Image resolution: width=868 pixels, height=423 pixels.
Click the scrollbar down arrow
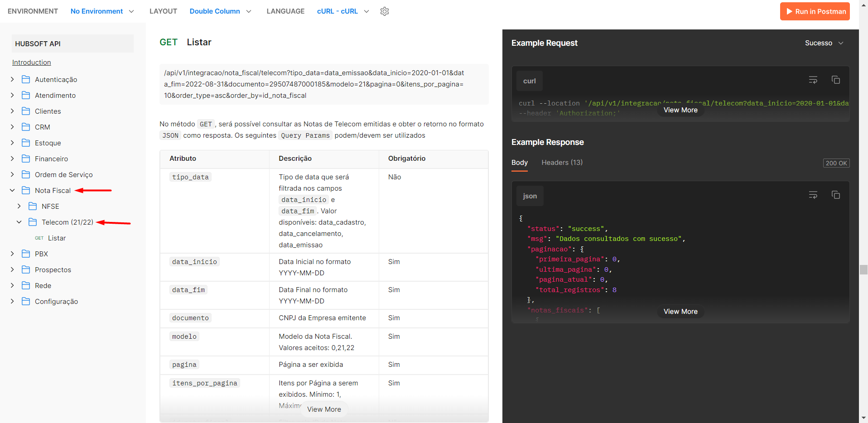click(x=863, y=418)
